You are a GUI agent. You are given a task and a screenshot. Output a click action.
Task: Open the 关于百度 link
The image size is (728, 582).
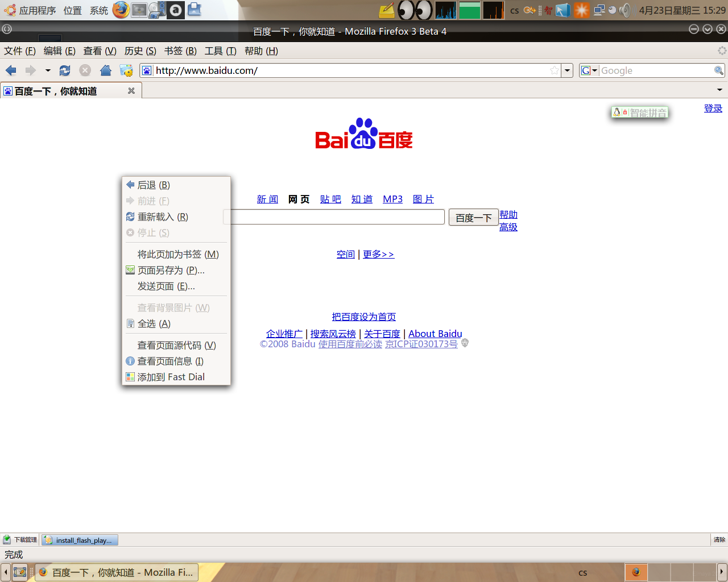[x=382, y=334]
